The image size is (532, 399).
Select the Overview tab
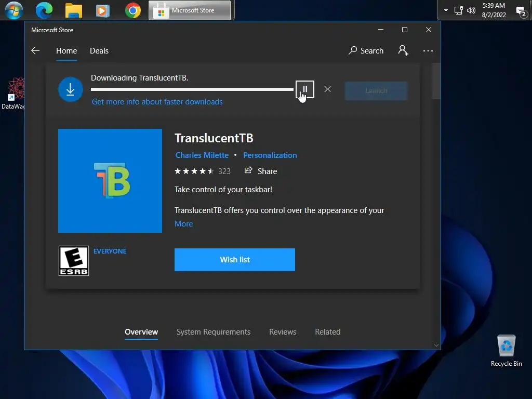(x=141, y=332)
